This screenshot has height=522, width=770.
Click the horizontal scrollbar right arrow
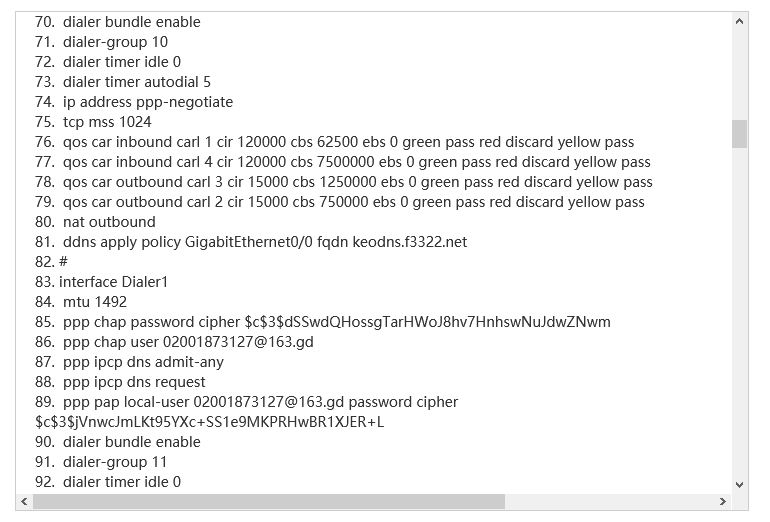[724, 501]
